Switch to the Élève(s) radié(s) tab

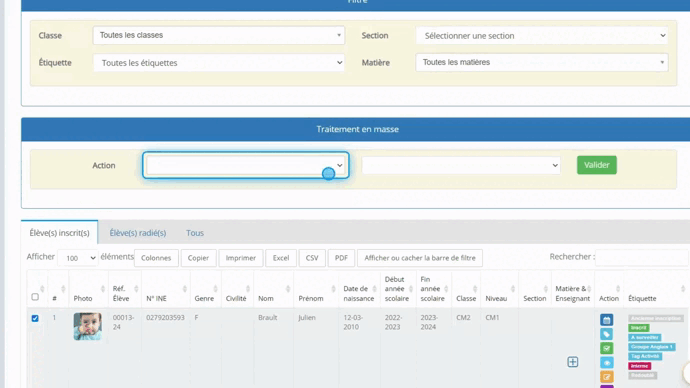[x=138, y=233]
